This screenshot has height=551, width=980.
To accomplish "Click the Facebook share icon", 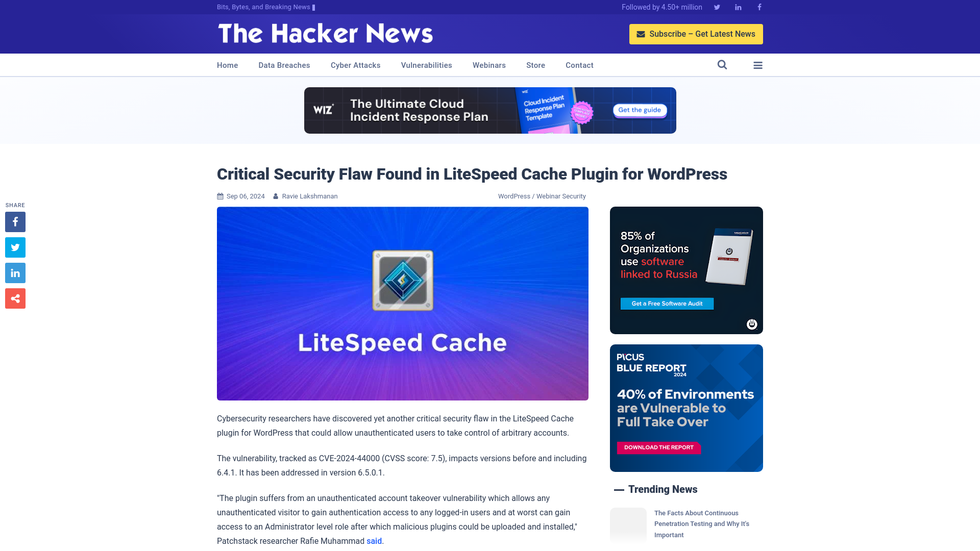I will coord(15,221).
